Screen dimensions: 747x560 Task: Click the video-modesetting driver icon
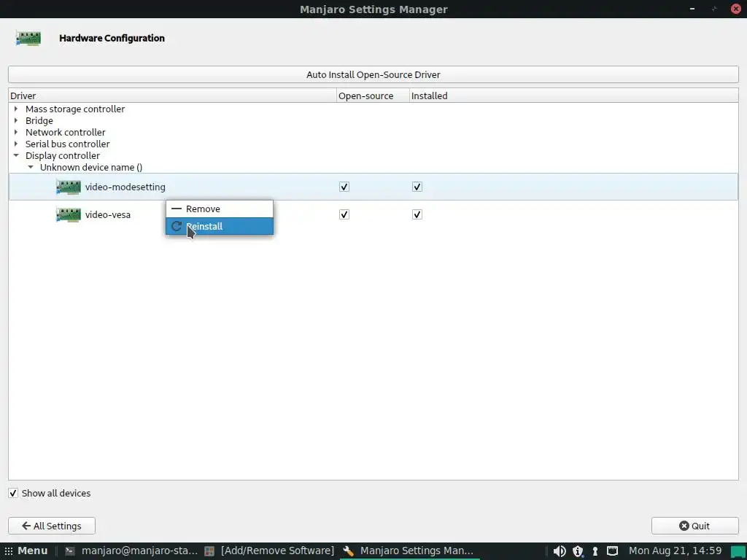tap(68, 187)
